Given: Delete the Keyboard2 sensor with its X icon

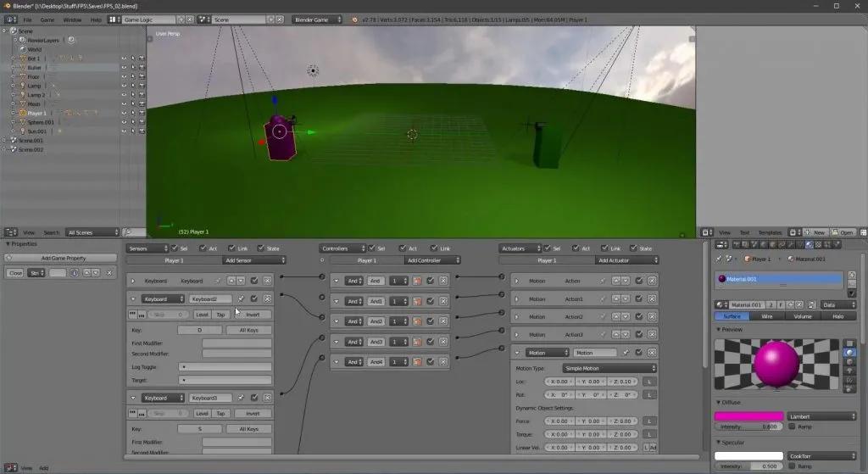Looking at the screenshot, I should tap(267, 299).
